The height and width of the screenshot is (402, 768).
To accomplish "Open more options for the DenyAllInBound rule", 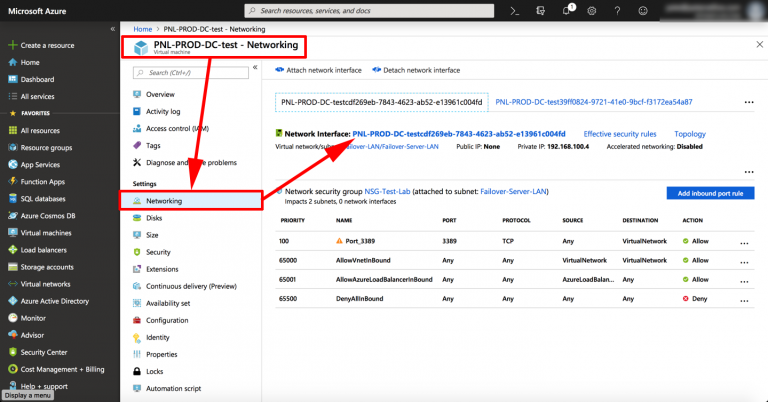I will point(744,300).
